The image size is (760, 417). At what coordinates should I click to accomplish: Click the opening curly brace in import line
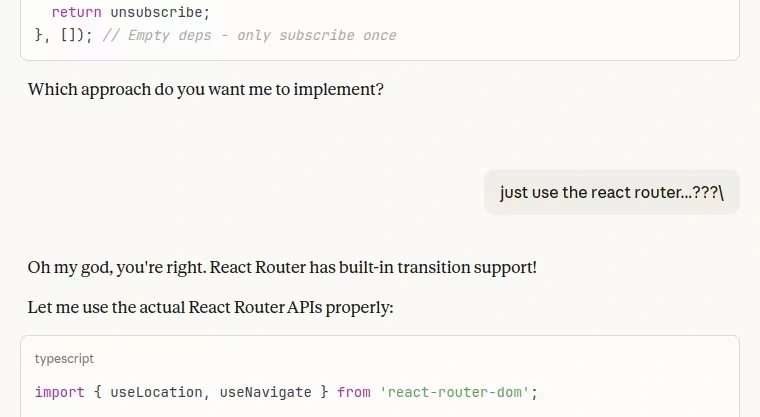point(98,392)
